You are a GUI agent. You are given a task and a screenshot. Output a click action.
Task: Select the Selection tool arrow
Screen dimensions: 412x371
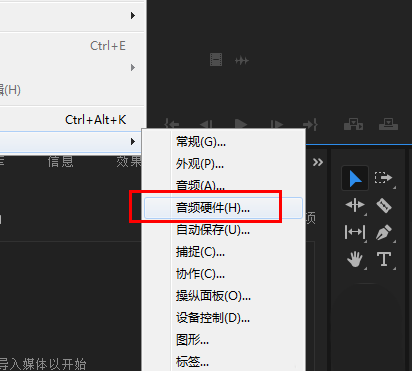pyautogui.click(x=355, y=178)
